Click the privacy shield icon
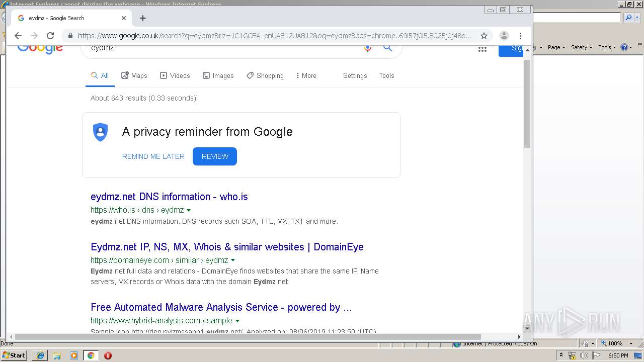 [101, 132]
